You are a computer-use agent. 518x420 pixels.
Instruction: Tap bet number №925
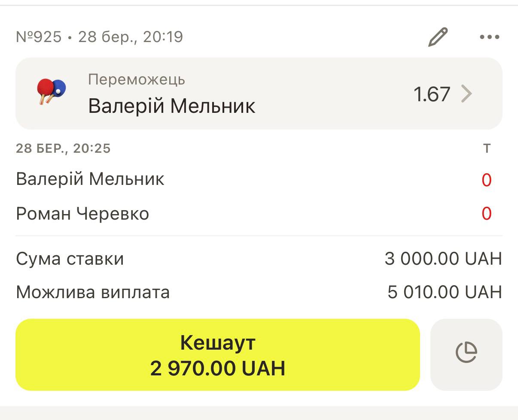[x=39, y=37]
